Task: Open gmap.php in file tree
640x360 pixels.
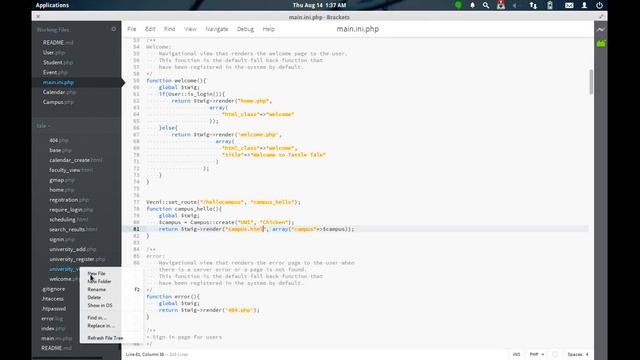Action: (62, 180)
